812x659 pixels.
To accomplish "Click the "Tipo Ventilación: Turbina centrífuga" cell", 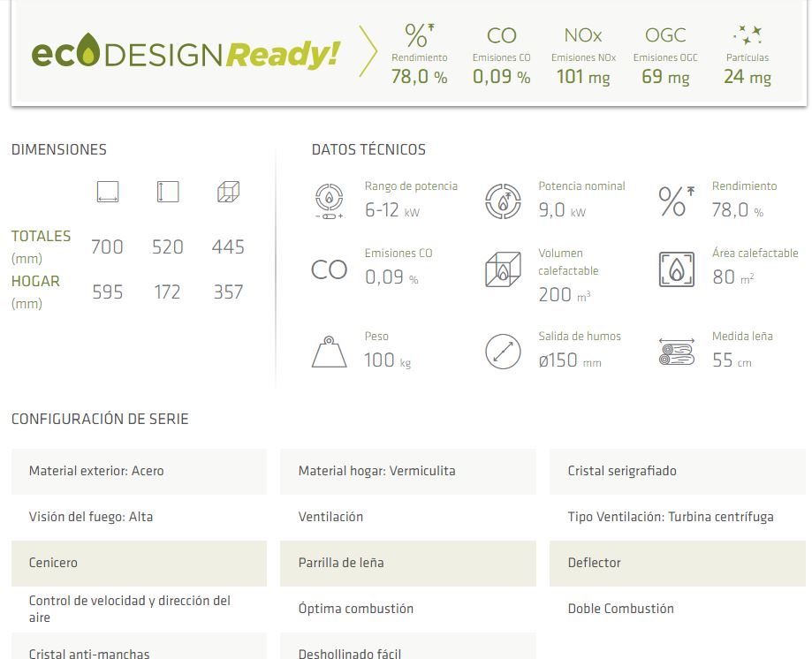I will pyautogui.click(x=678, y=517).
